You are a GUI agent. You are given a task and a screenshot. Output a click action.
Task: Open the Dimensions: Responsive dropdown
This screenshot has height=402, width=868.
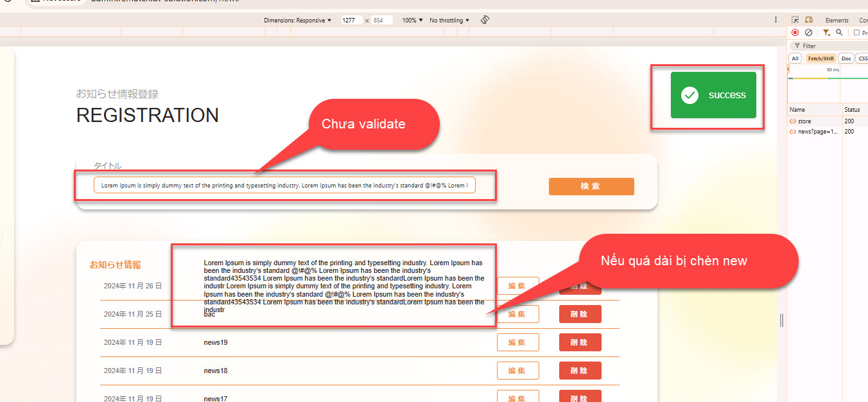pos(297,21)
